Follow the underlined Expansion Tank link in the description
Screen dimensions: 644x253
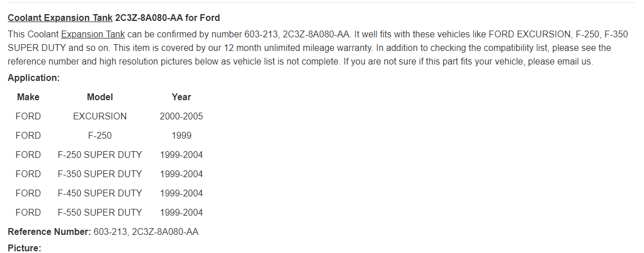pos(93,35)
